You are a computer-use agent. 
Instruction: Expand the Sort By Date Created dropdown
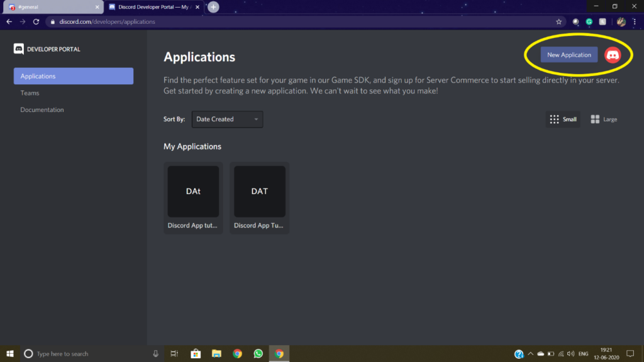tap(227, 119)
